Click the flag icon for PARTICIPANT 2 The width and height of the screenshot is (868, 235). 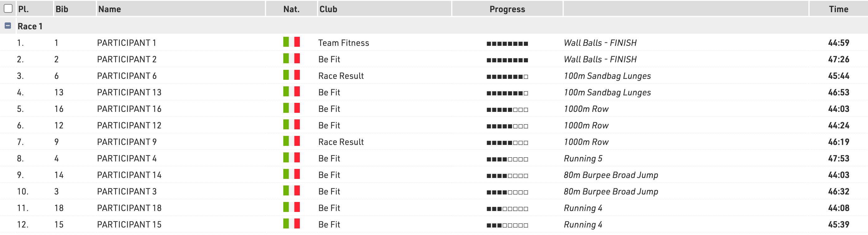pos(291,59)
